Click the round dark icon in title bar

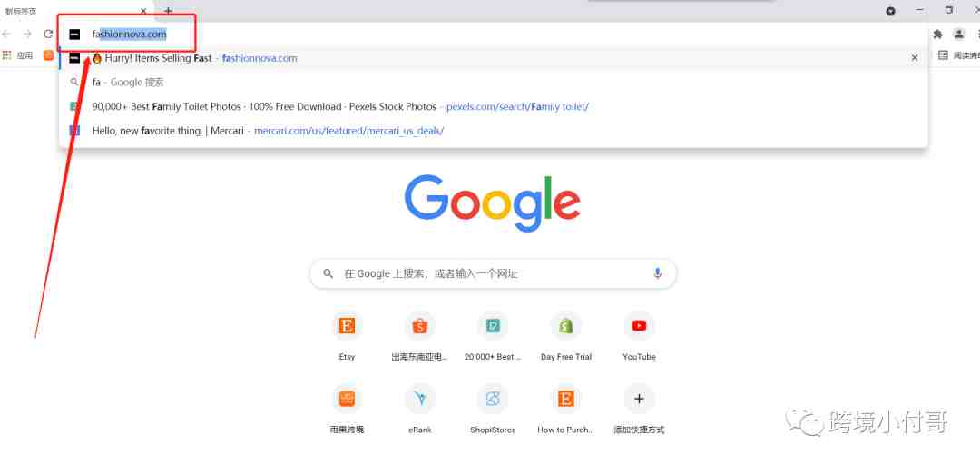pyautogui.click(x=891, y=11)
